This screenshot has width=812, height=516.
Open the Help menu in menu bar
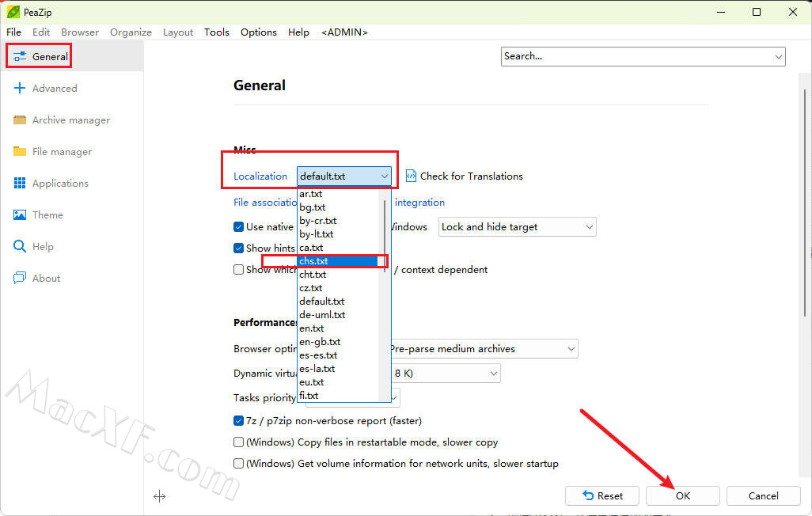298,32
